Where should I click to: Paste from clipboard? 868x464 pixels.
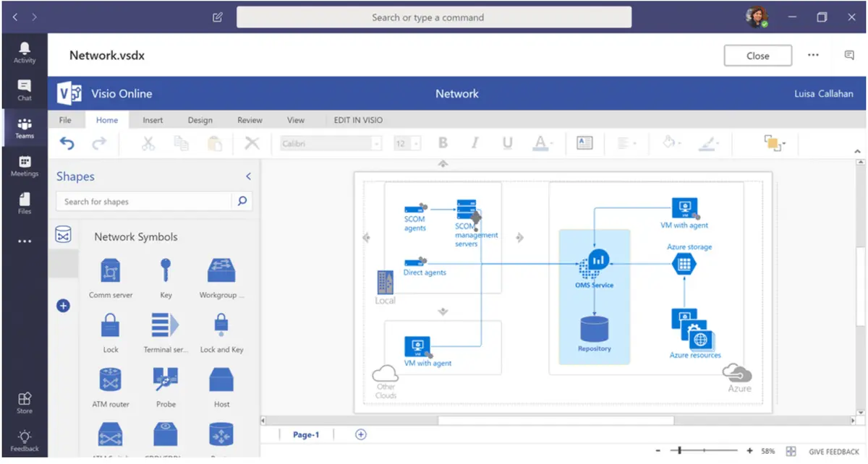(215, 143)
